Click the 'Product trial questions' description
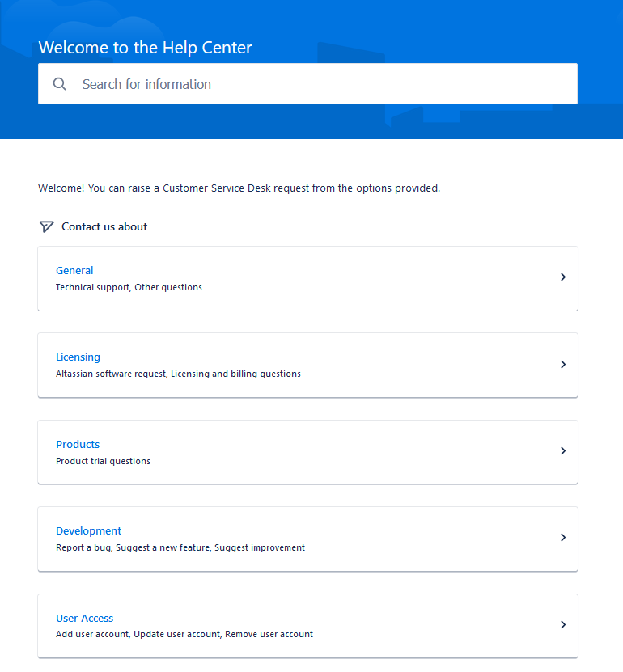Screen dimensions: 623x672 (x=103, y=461)
